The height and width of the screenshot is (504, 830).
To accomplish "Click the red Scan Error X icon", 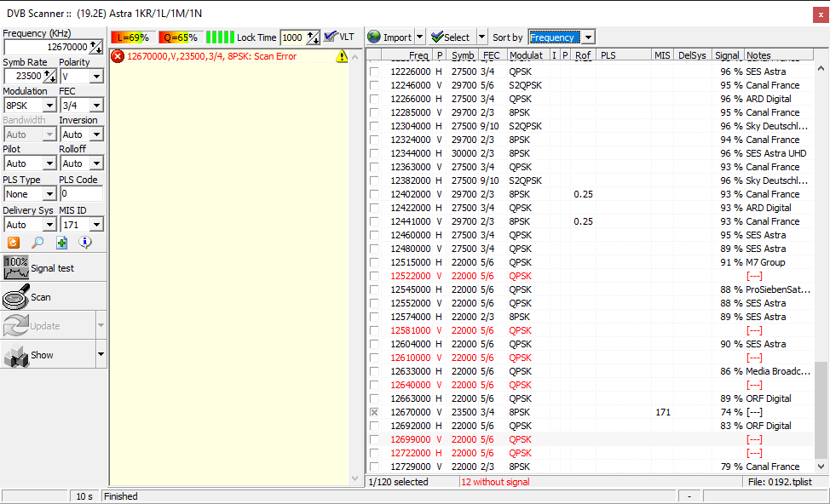I will click(118, 56).
